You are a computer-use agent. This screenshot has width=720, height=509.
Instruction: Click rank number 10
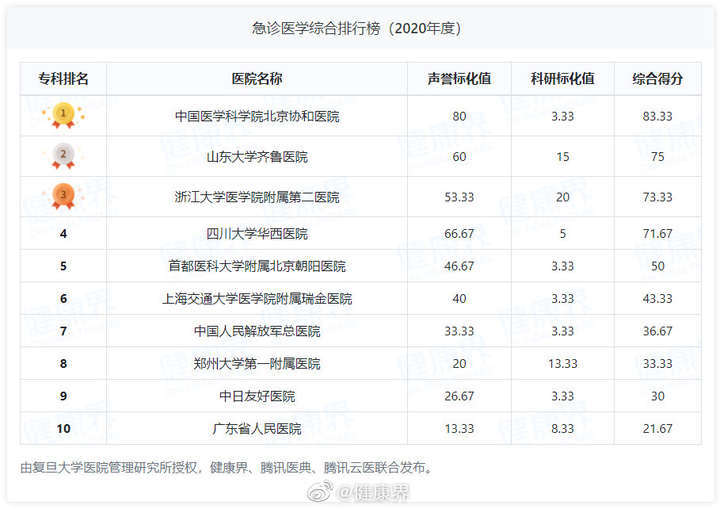63,429
